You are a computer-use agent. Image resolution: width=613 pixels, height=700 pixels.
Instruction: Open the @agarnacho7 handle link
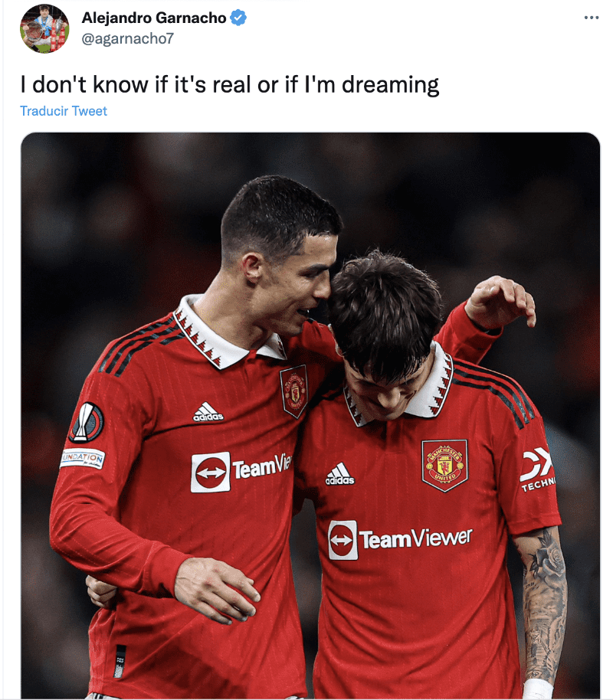coord(127,39)
